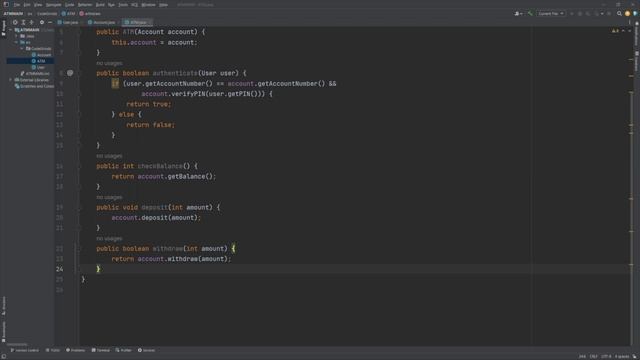This screenshot has width=640, height=360.
Task: Click the yellow warnings indicator in editor
Action: click(615, 31)
